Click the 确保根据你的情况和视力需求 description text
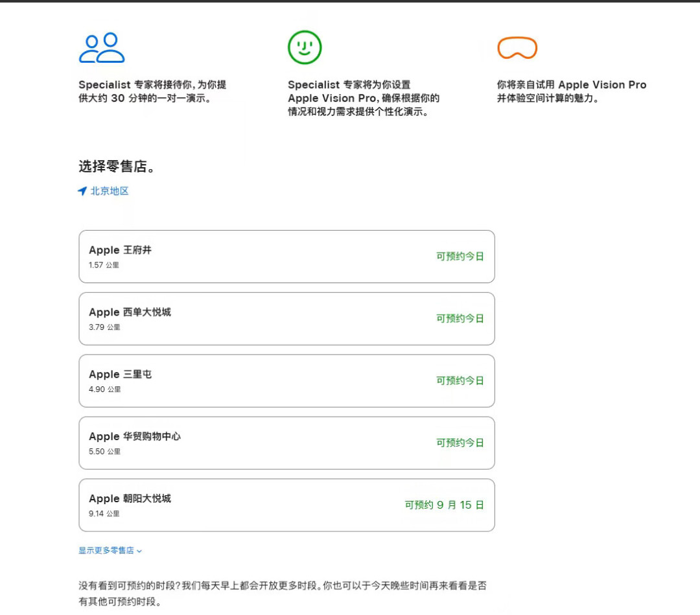Image resolution: width=700 pixels, height=615 pixels. pyautogui.click(x=364, y=98)
